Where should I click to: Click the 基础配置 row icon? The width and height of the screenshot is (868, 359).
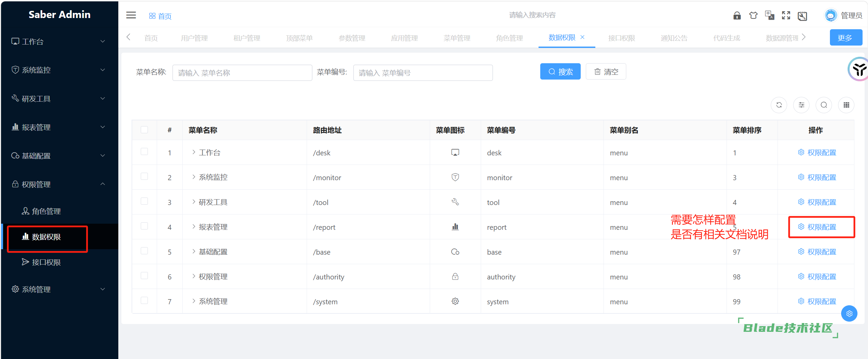[x=455, y=252]
